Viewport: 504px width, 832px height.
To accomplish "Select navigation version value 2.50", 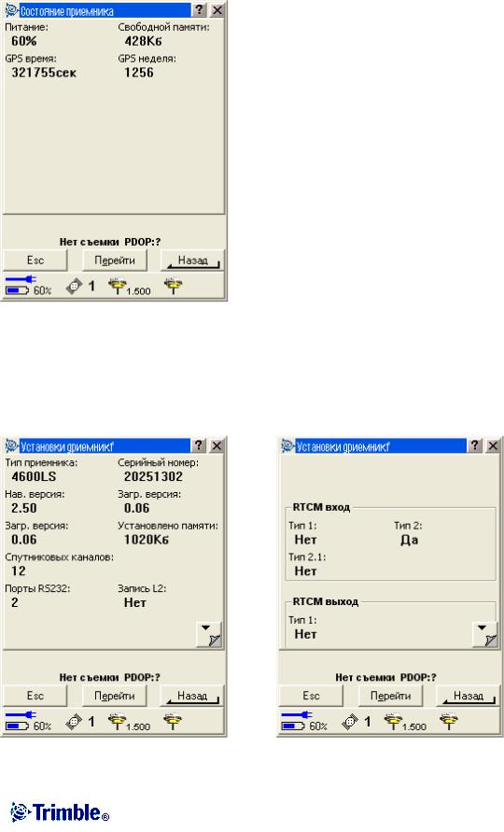I will click(24, 508).
